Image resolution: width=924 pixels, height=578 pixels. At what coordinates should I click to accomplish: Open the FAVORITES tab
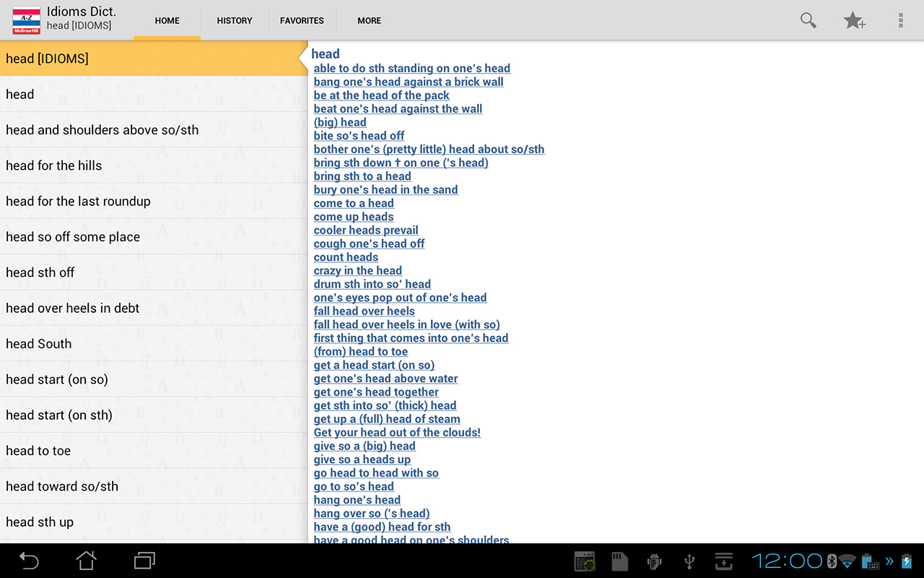tap(302, 20)
